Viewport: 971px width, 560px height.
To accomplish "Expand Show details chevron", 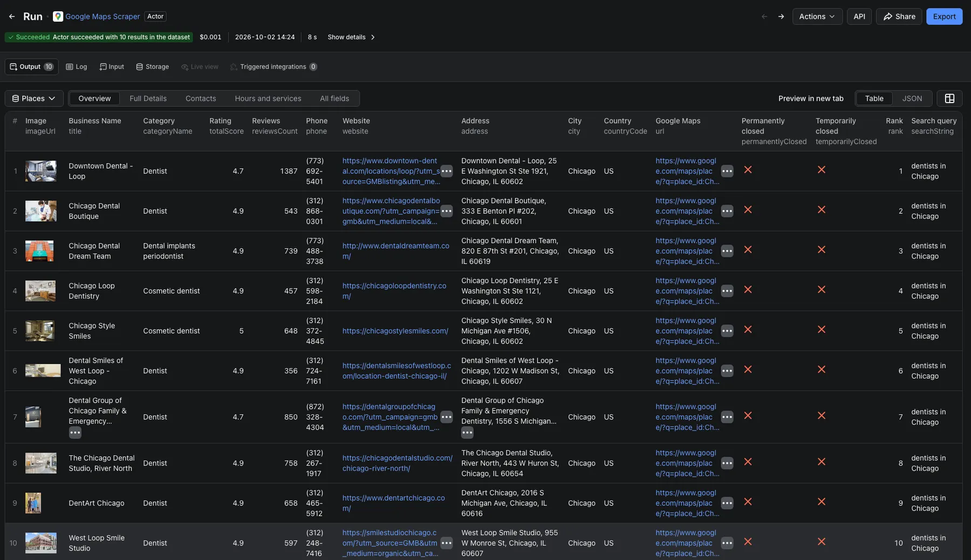I will [x=373, y=37].
